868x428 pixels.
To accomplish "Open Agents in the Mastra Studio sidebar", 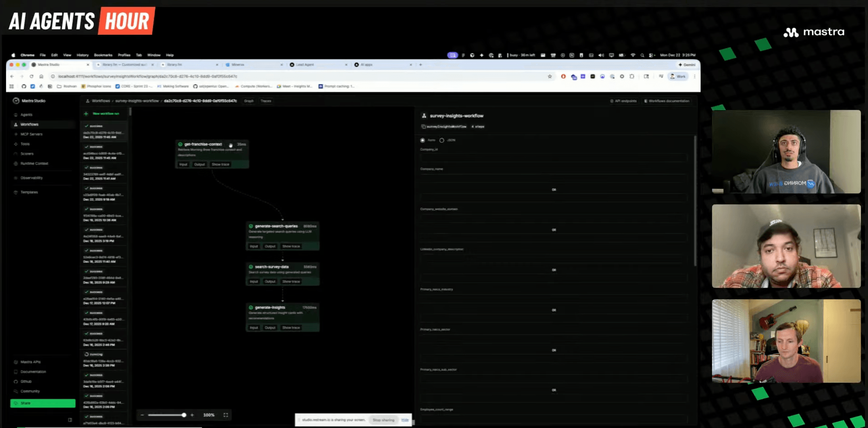I will (26, 115).
